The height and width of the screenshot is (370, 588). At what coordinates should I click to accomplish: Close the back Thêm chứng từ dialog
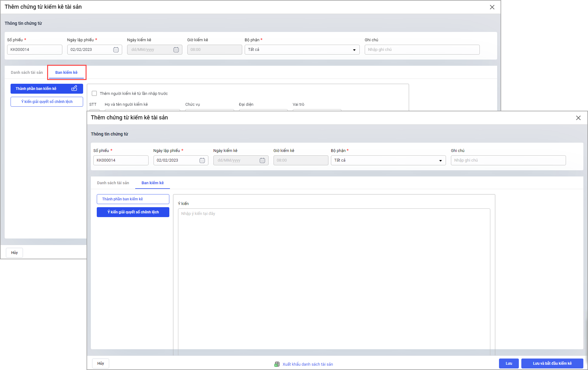click(x=492, y=7)
